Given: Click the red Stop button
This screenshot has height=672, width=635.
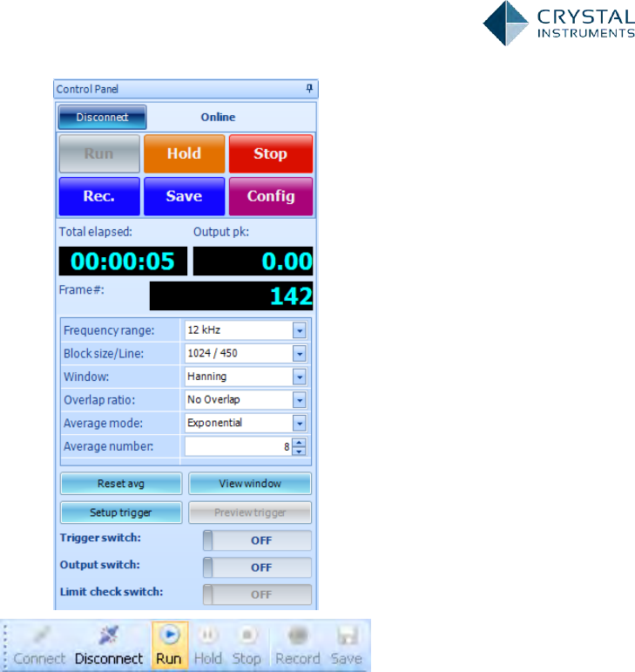Looking at the screenshot, I should point(271,153).
